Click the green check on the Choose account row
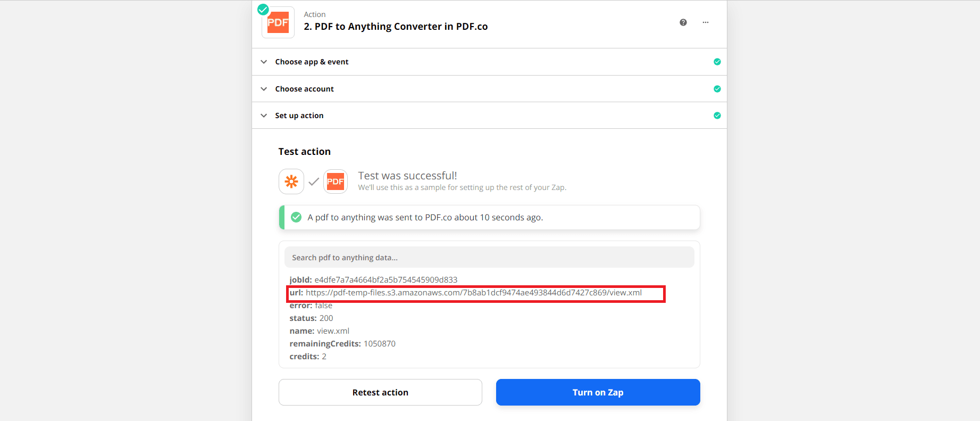This screenshot has width=980, height=421. click(x=717, y=89)
